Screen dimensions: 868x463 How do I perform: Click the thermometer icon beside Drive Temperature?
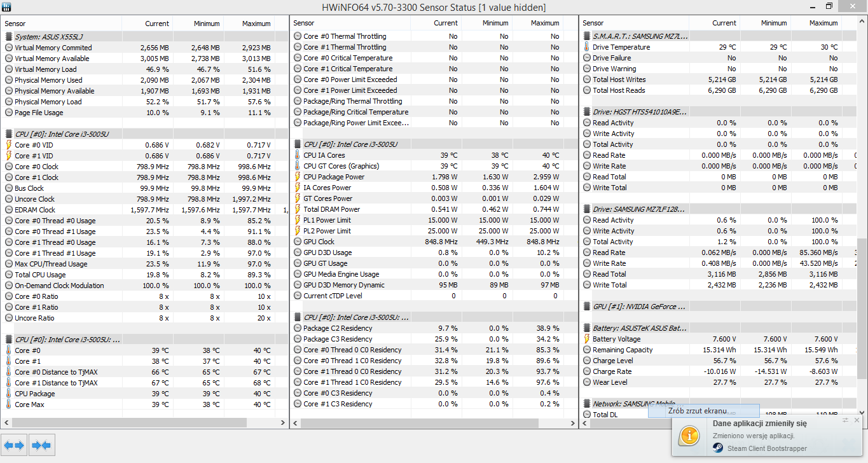(586, 46)
